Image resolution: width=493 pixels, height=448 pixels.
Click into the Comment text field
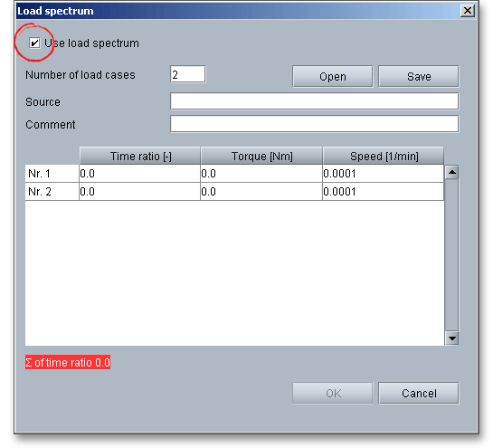(x=314, y=124)
